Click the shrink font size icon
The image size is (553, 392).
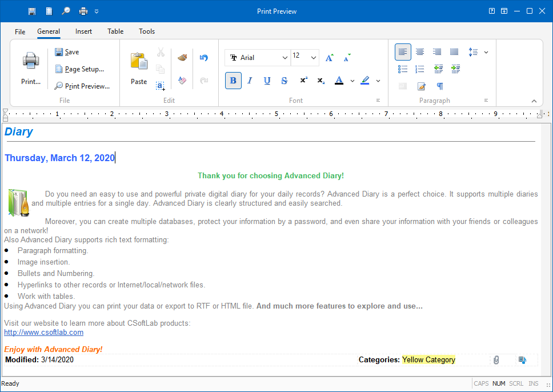[347, 58]
